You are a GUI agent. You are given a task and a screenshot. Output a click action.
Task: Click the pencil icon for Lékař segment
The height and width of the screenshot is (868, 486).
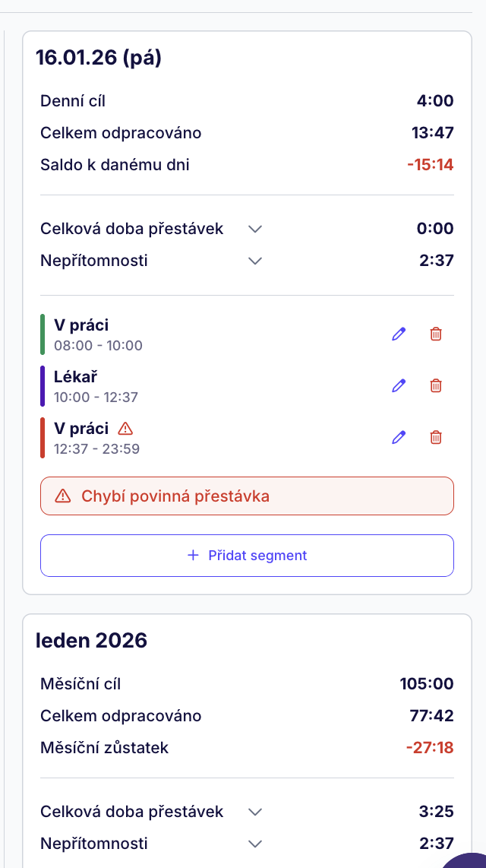[399, 385]
